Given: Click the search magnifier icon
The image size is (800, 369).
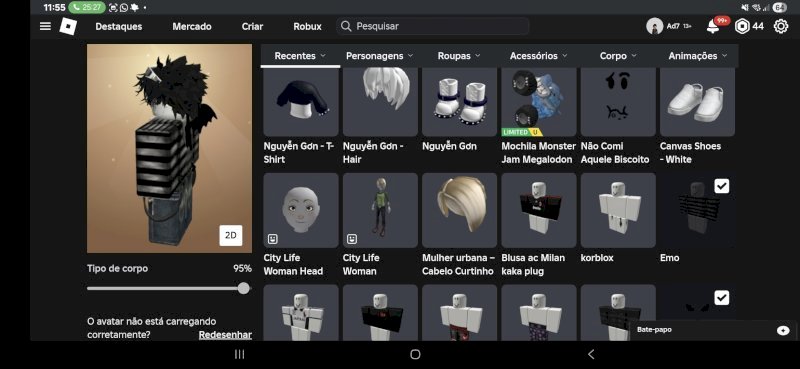Looking at the screenshot, I should (346, 26).
